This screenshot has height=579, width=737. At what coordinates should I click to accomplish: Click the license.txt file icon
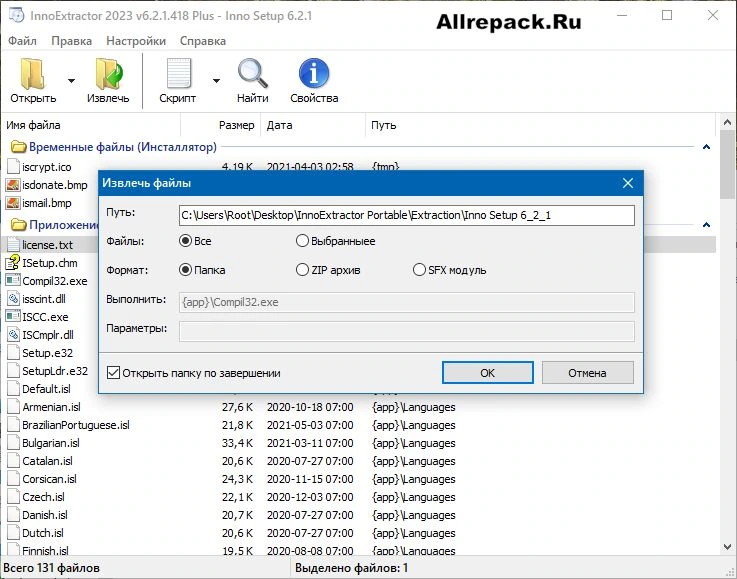[13, 245]
